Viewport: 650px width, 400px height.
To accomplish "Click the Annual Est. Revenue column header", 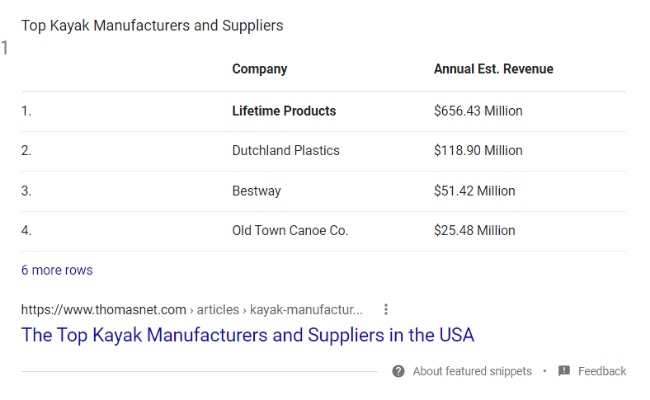I will click(x=493, y=68).
